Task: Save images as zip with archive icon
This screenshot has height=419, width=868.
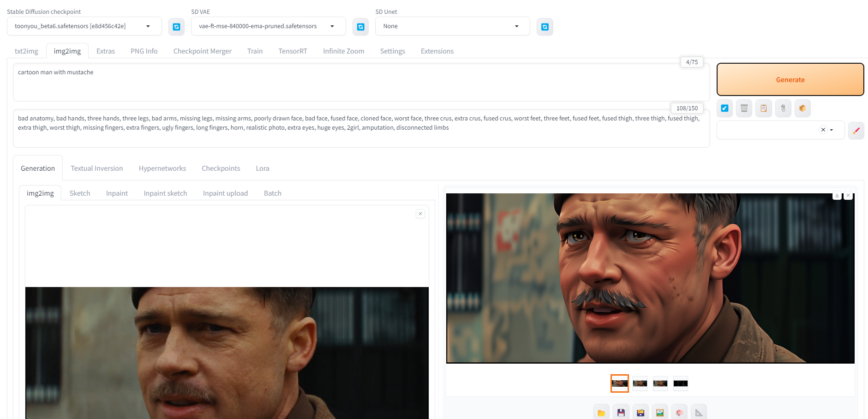Action: click(641, 412)
